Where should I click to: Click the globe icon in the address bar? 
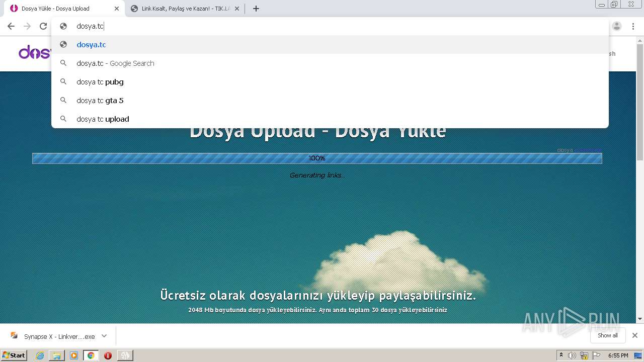[x=63, y=26]
